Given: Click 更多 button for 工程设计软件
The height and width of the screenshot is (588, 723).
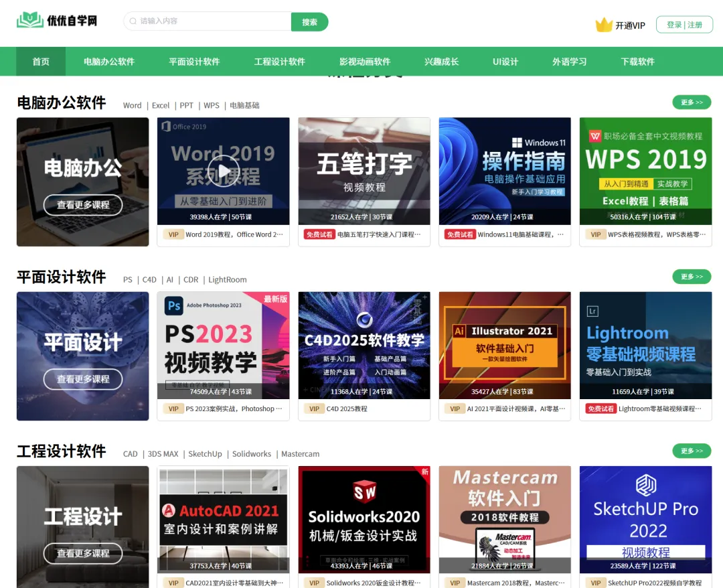Looking at the screenshot, I should [x=692, y=451].
